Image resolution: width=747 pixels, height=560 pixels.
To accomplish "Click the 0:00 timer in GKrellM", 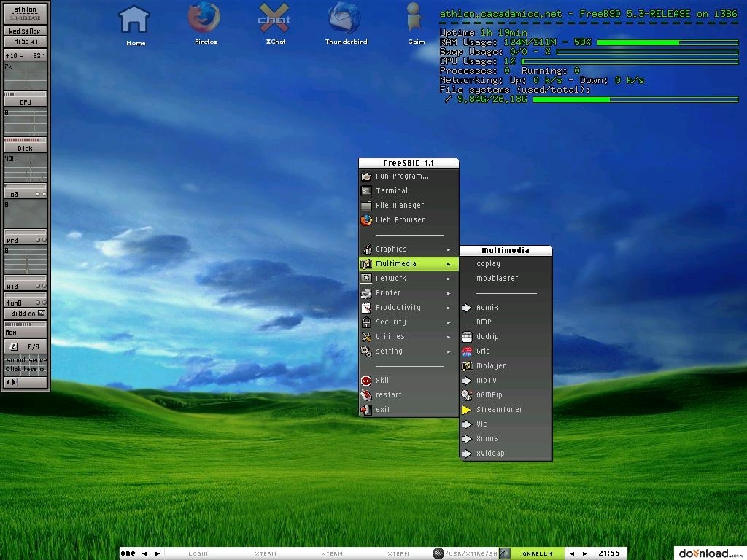I will pyautogui.click(x=23, y=314).
